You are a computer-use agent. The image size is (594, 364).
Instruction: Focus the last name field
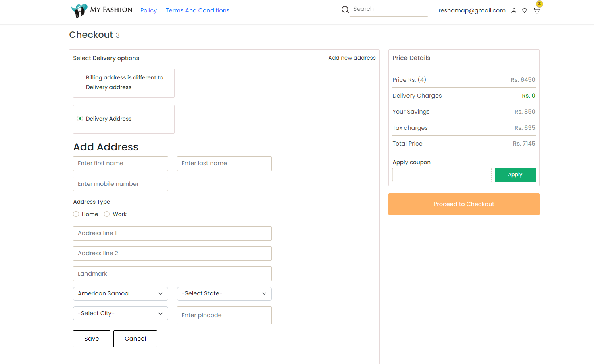coord(224,164)
